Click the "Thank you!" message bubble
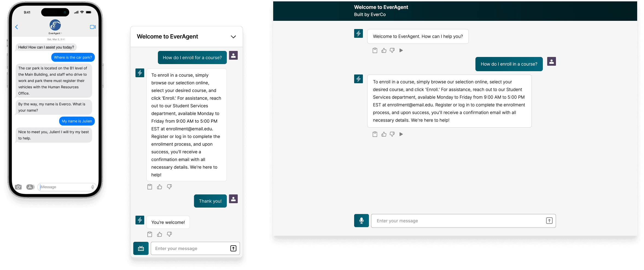Screen dimensions: 644x270 pos(210,201)
